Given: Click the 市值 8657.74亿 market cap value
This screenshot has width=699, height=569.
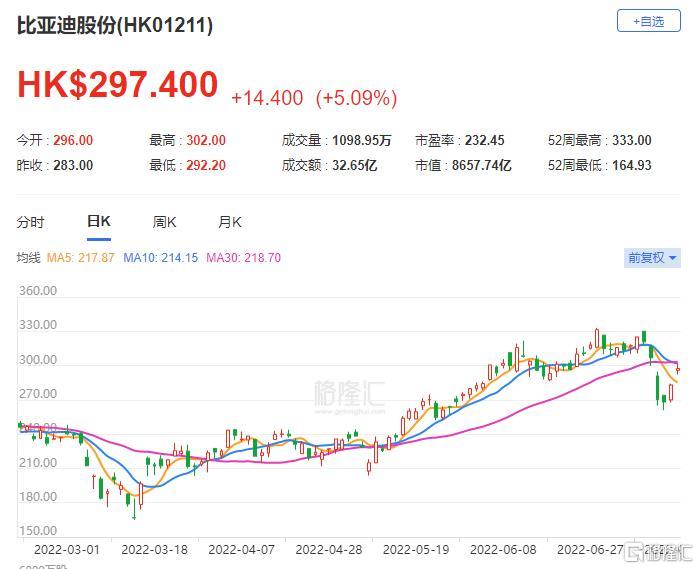Looking at the screenshot, I should click(481, 165).
